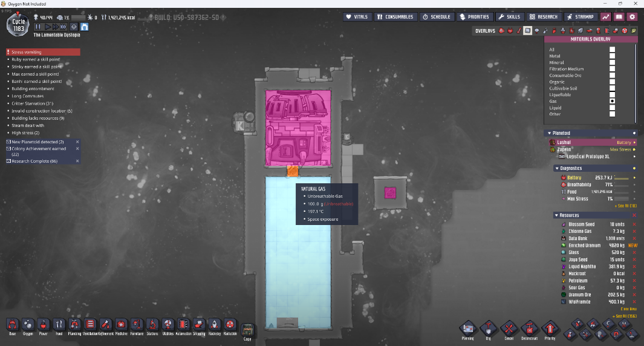This screenshot has width=644, height=346.
Task: Open the Power build category
Action: click(x=43, y=326)
